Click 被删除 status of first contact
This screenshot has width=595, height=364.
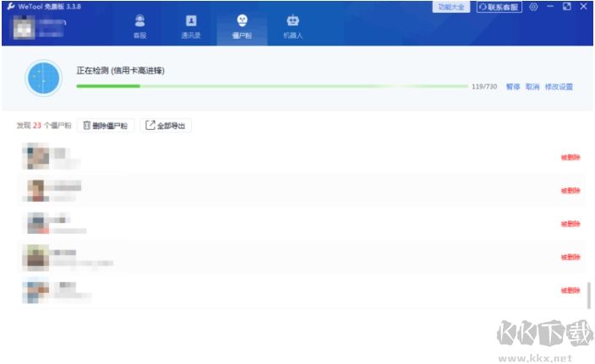(x=570, y=157)
